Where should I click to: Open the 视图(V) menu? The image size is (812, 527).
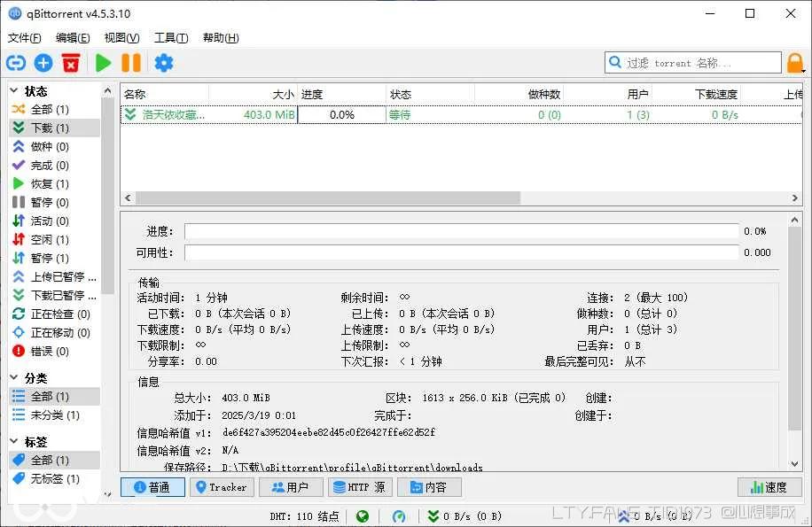[x=121, y=38]
